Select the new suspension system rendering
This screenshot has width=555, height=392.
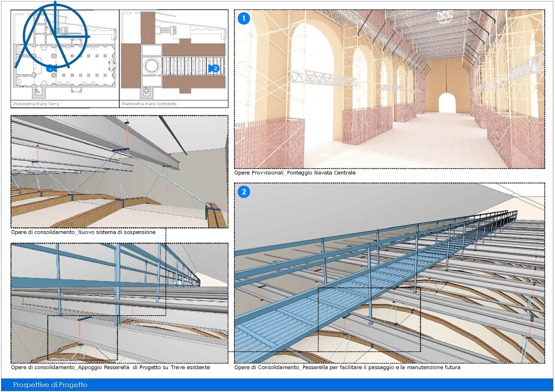coord(119,171)
